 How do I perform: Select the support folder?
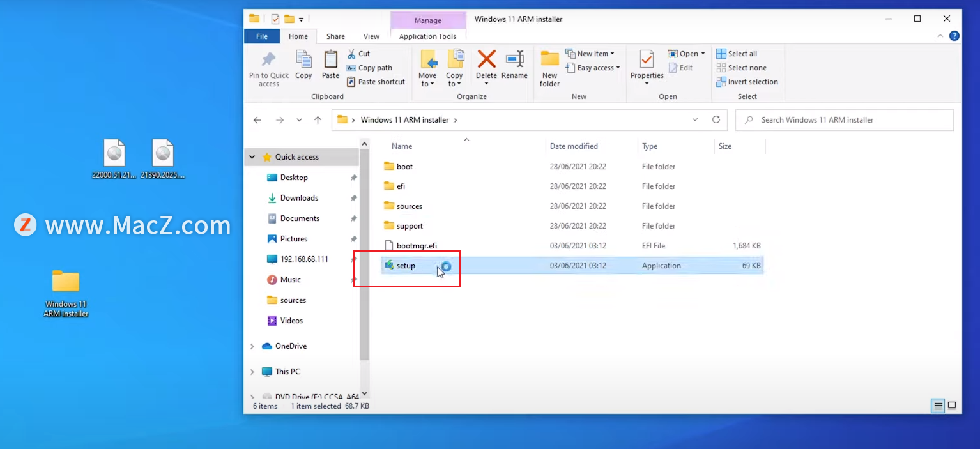(572, 226)
